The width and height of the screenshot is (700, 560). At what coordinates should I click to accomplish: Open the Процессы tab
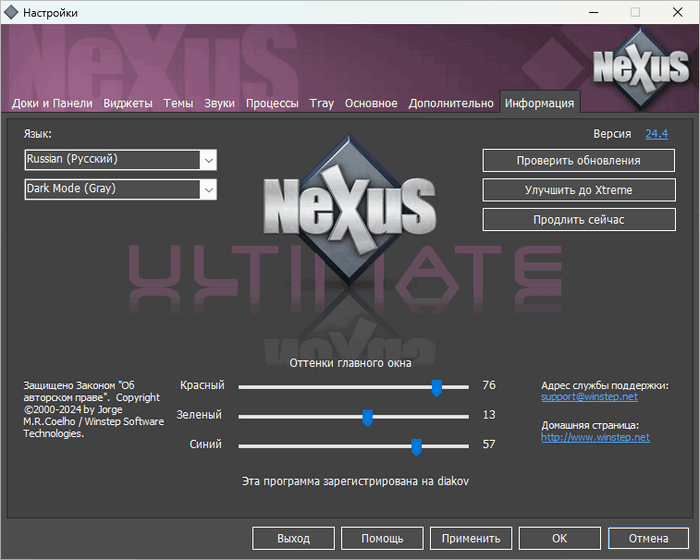pos(272,103)
